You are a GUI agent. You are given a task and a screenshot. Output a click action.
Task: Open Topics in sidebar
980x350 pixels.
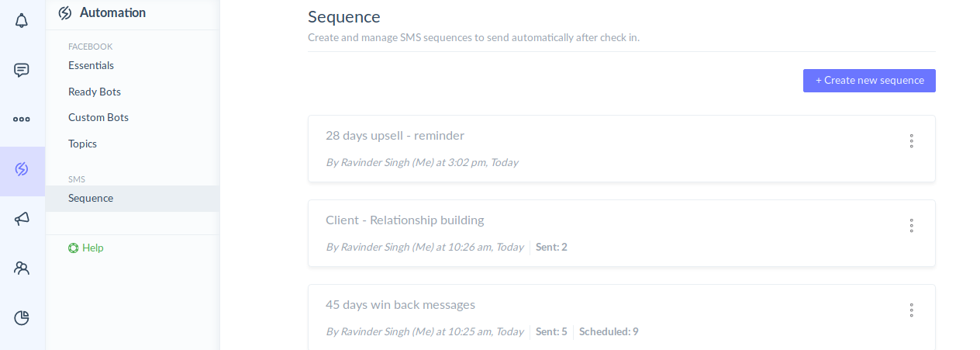pos(82,144)
